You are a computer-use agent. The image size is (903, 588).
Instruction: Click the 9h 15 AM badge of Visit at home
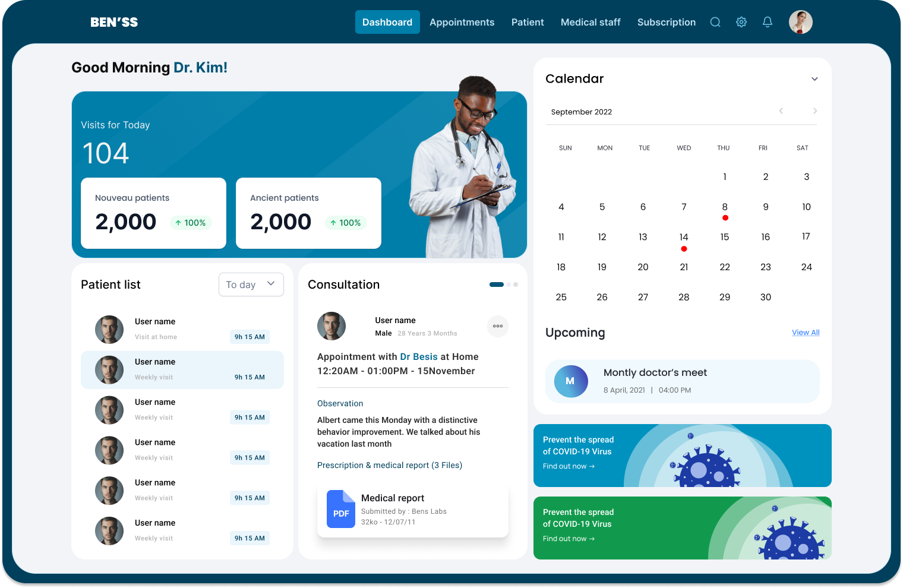(250, 337)
